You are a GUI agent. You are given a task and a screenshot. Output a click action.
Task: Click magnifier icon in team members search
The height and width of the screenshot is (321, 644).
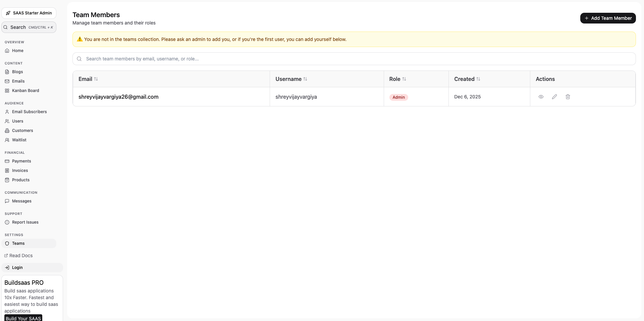pos(79,59)
